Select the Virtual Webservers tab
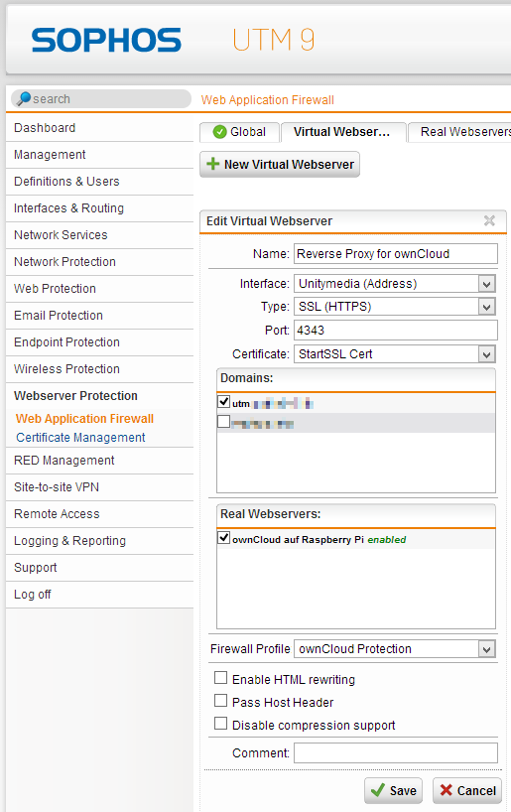511x812 pixels. (342, 132)
